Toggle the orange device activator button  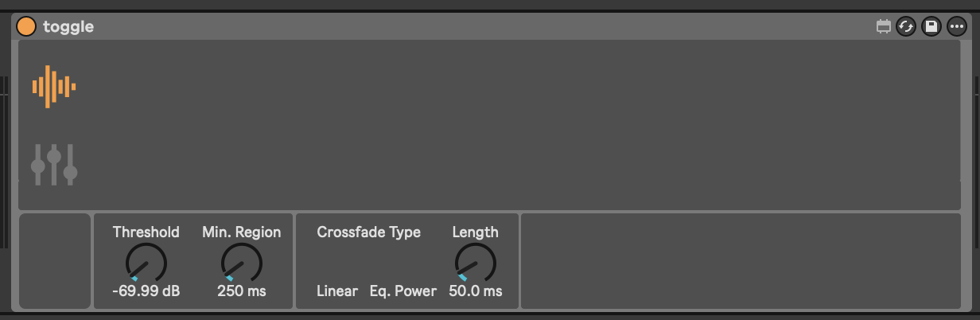(x=26, y=26)
